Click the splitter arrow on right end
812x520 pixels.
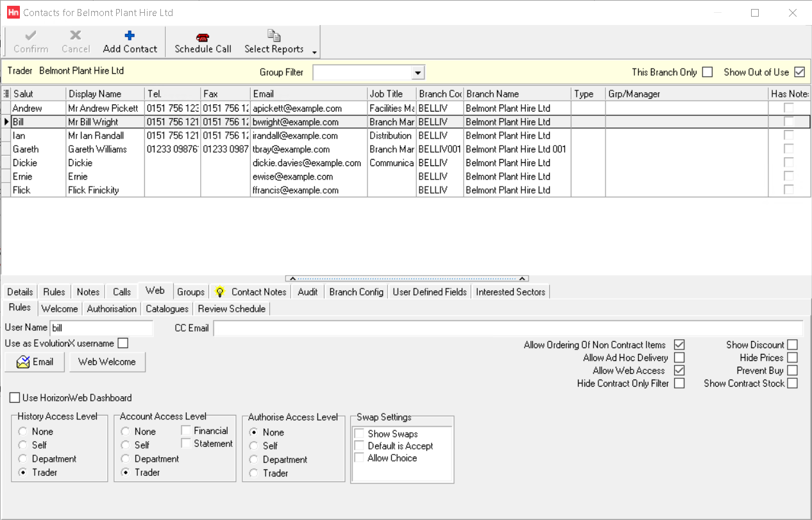click(523, 279)
